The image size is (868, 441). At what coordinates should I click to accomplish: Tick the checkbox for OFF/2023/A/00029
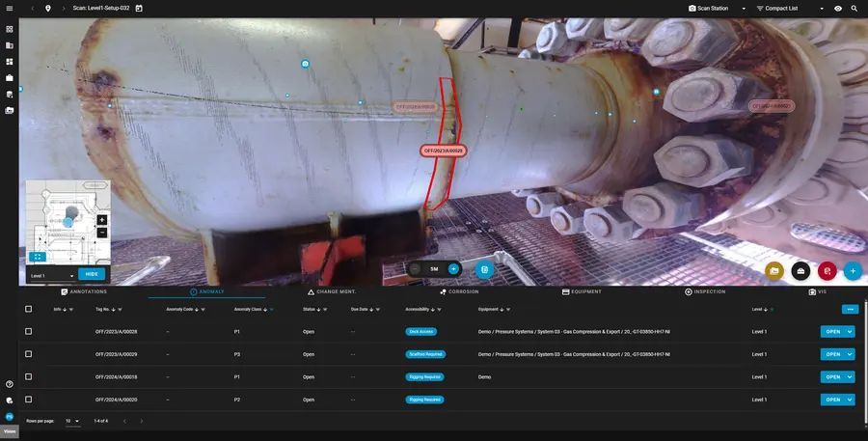[x=28, y=354]
